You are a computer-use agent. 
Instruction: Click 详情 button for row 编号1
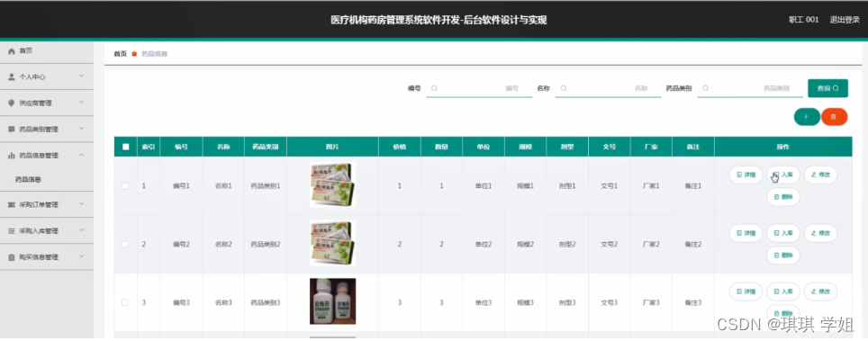tap(746, 175)
